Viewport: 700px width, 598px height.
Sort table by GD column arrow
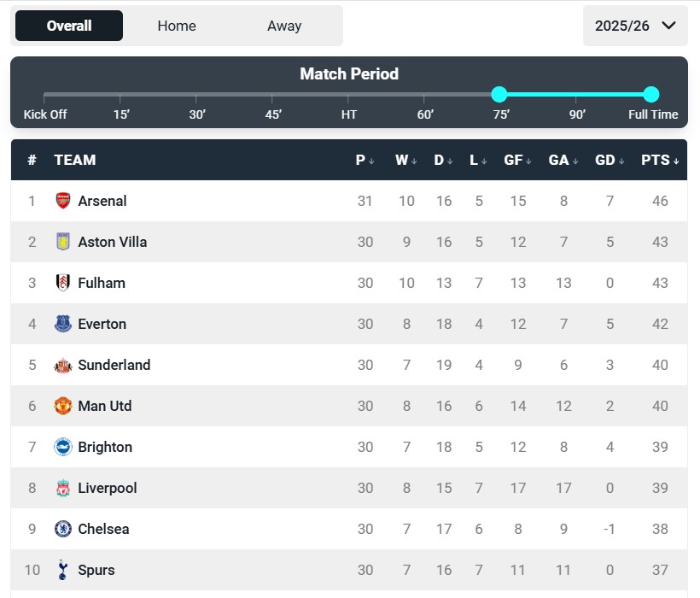(610, 160)
